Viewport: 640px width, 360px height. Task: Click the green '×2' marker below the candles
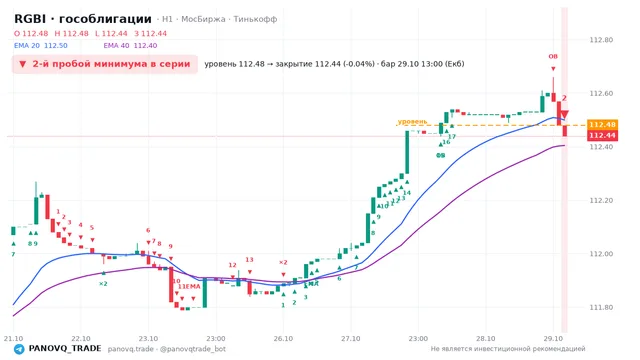[103, 284]
